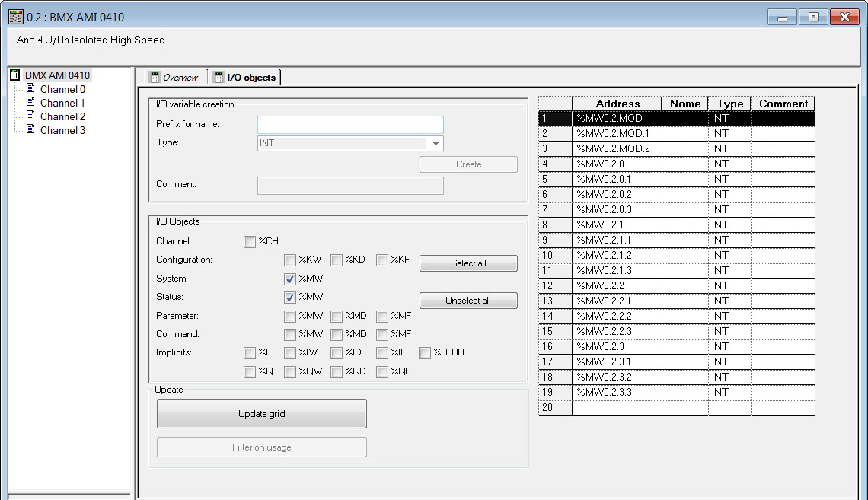Select Channel 2 in the tree

coord(62,116)
